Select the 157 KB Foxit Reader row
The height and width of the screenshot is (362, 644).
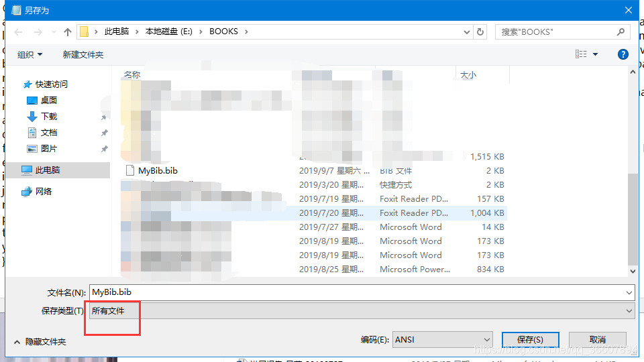pyautogui.click(x=315, y=198)
